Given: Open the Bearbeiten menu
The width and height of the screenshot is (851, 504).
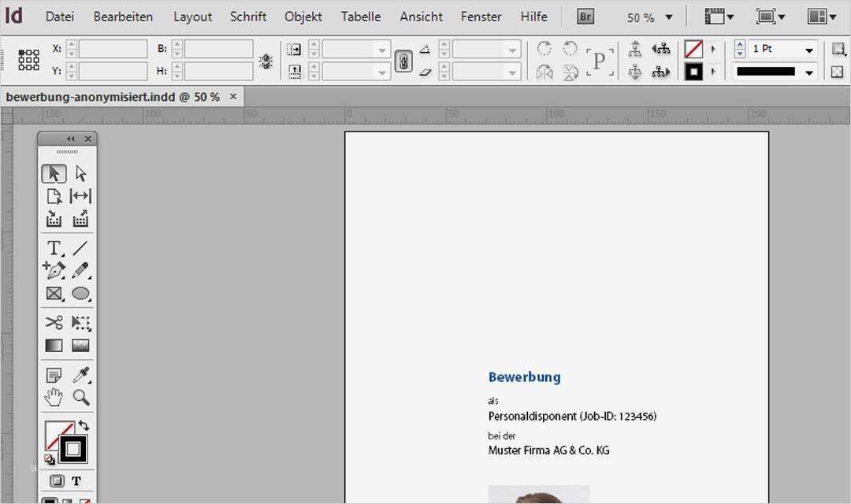Looking at the screenshot, I should tap(123, 17).
